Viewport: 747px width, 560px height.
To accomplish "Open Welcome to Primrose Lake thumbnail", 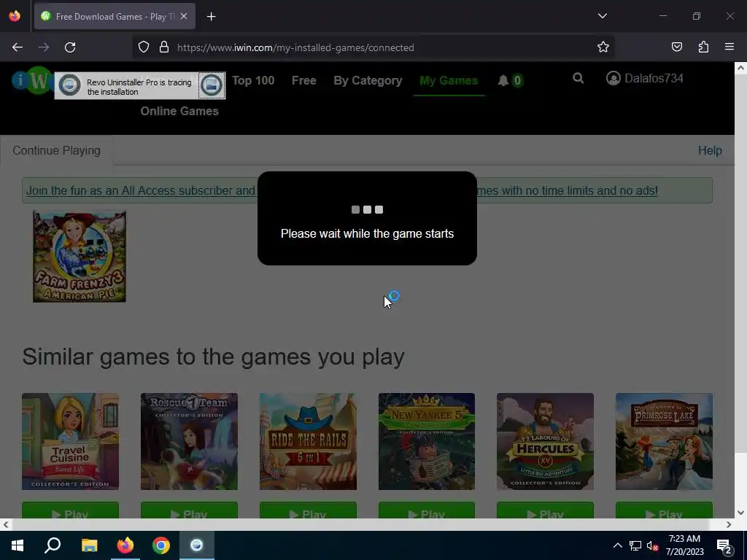I will 664,441.
